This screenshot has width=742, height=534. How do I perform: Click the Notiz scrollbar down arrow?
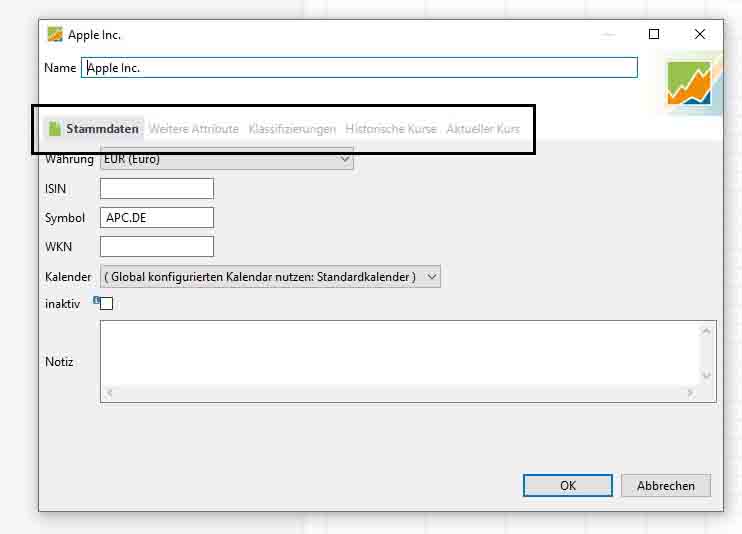pos(706,376)
